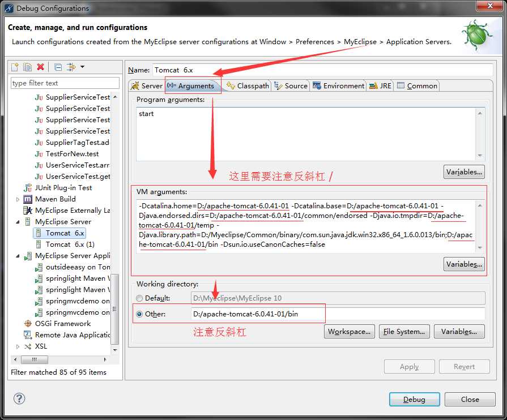Select the Default working directory radio button
The width and height of the screenshot is (507, 420).
pyautogui.click(x=139, y=298)
